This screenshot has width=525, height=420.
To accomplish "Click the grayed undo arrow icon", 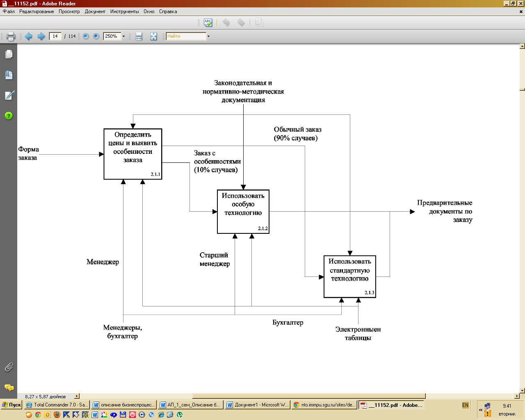I will 226,23.
